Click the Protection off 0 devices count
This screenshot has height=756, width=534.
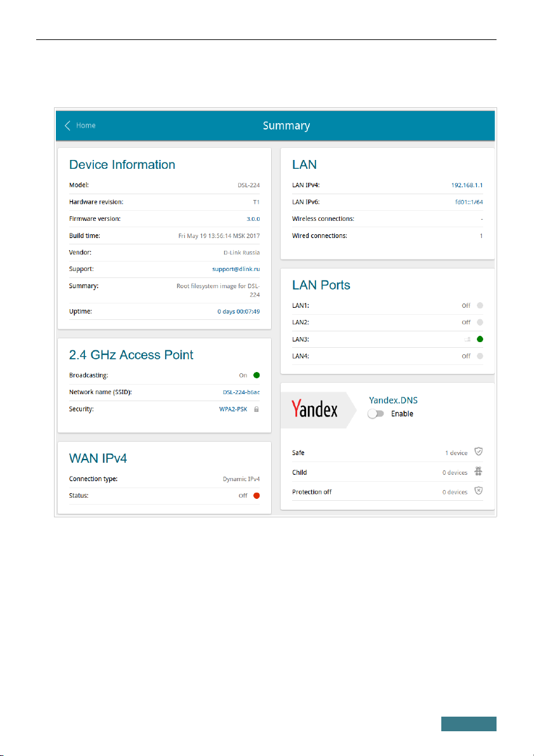click(x=455, y=493)
